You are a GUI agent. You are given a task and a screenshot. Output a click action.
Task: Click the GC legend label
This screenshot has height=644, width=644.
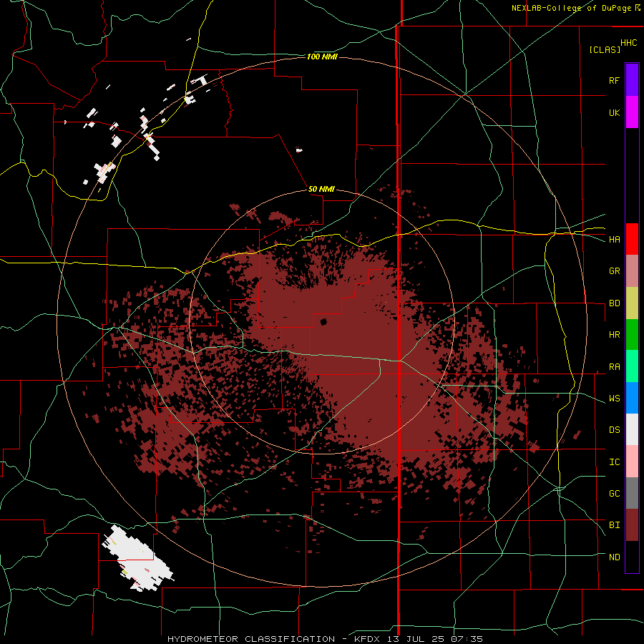click(x=614, y=494)
